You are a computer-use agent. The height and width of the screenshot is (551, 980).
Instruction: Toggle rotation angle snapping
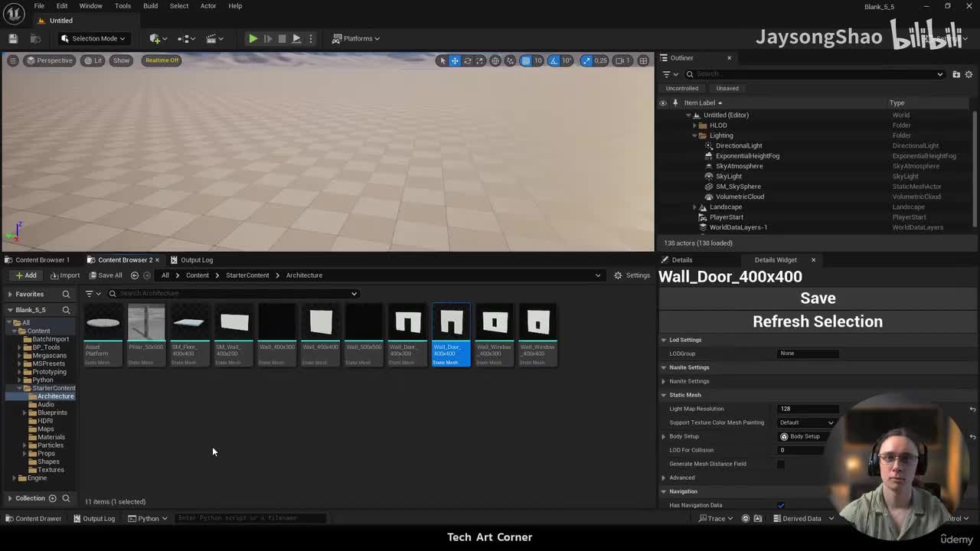tap(554, 60)
